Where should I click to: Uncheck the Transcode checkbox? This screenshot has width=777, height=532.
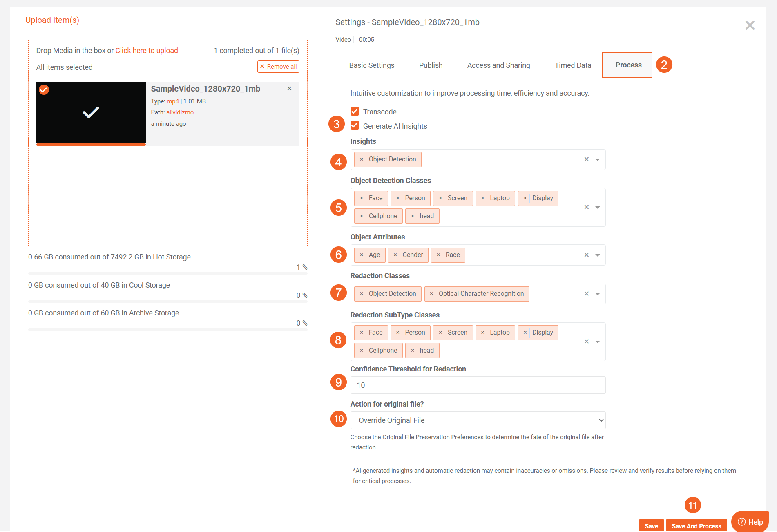coord(355,112)
